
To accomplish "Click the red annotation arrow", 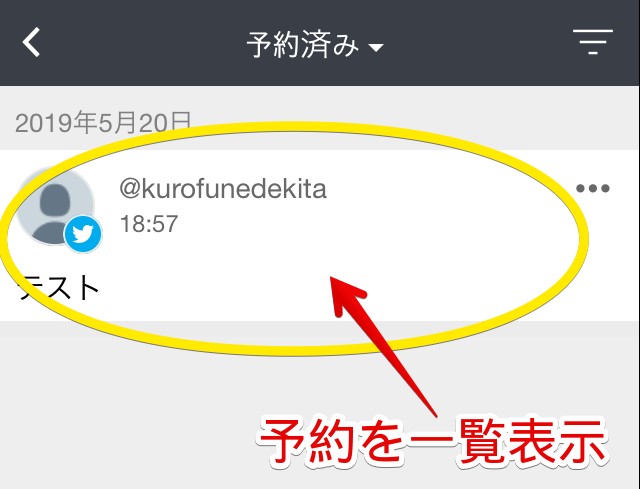I will 382,347.
